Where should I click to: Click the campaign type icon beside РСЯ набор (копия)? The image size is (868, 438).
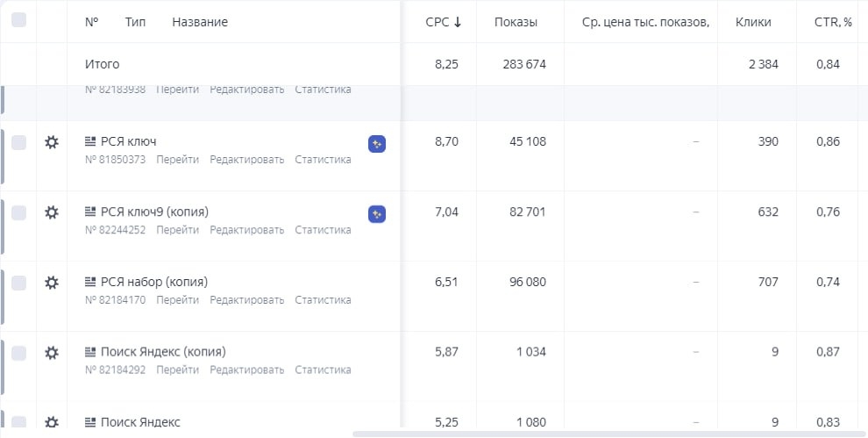(x=90, y=283)
